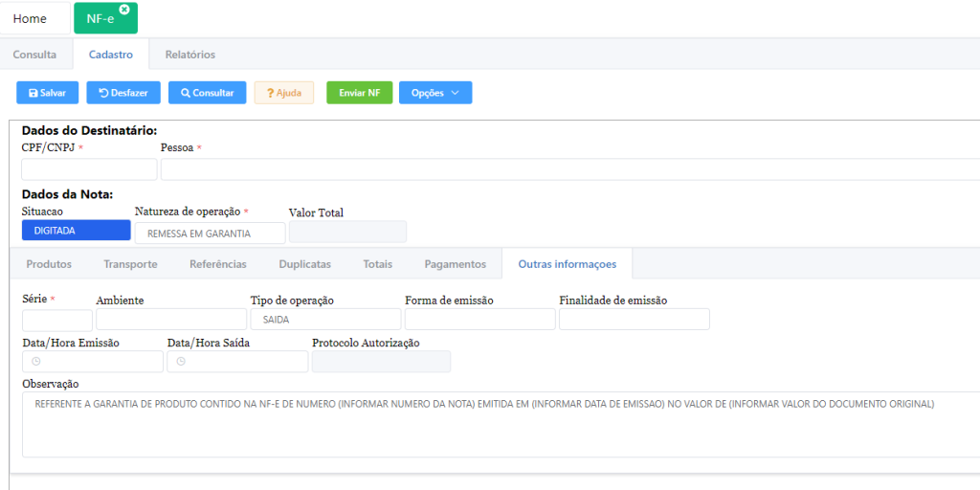Open the Ambiente dropdown field
The width and height of the screenshot is (980, 490).
click(171, 320)
